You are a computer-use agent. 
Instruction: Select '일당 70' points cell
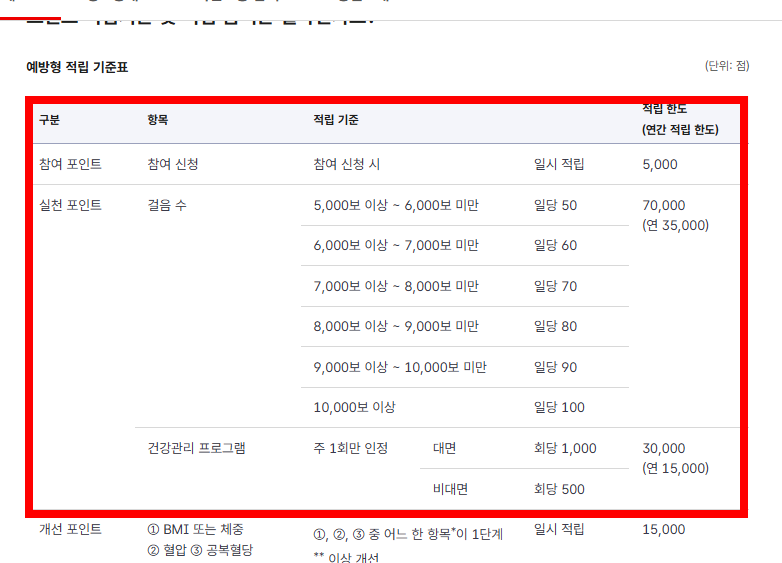tap(556, 286)
